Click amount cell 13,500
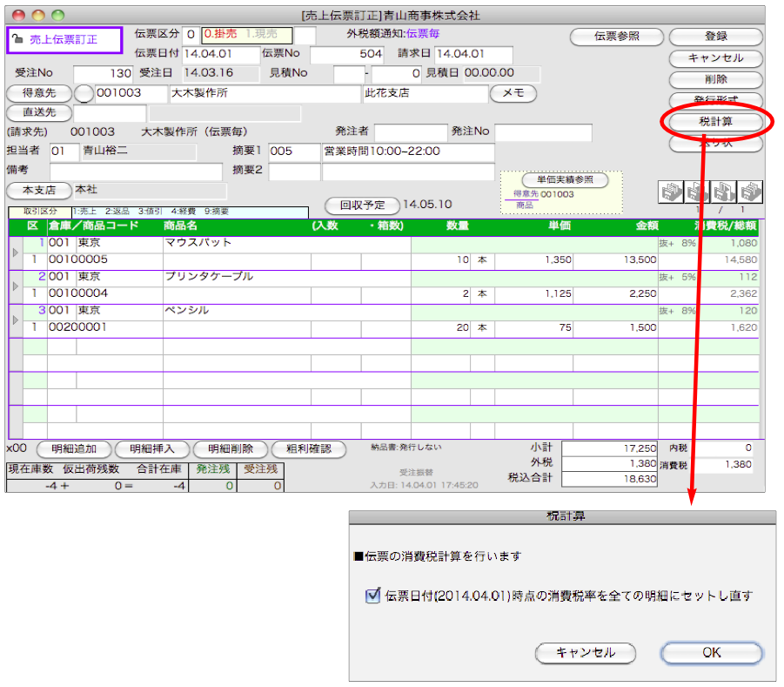The image size is (784, 687). point(615,259)
